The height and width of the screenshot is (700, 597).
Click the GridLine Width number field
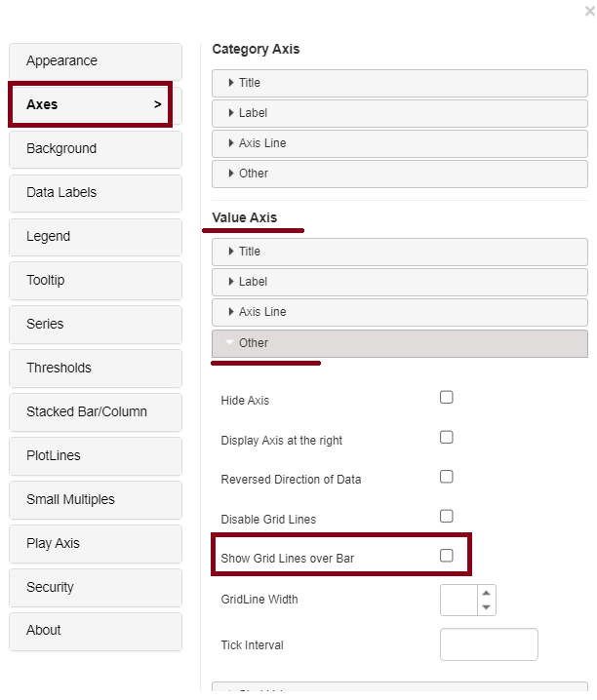pyautogui.click(x=458, y=600)
